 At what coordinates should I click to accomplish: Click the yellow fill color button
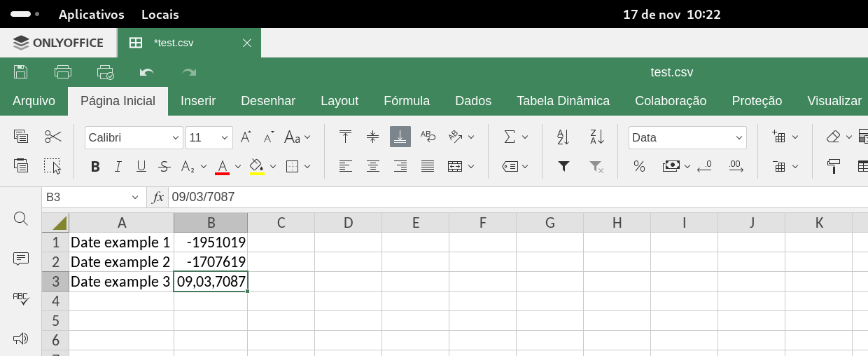pos(257,167)
